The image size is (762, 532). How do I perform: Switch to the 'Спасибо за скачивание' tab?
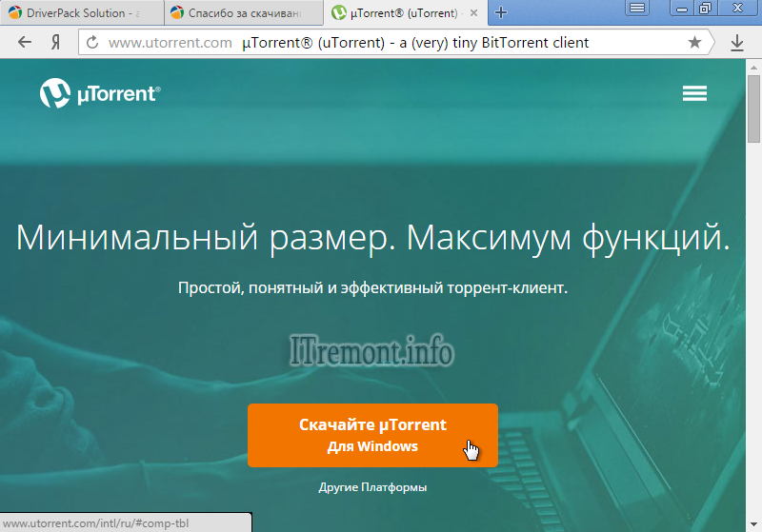pyautogui.click(x=244, y=13)
